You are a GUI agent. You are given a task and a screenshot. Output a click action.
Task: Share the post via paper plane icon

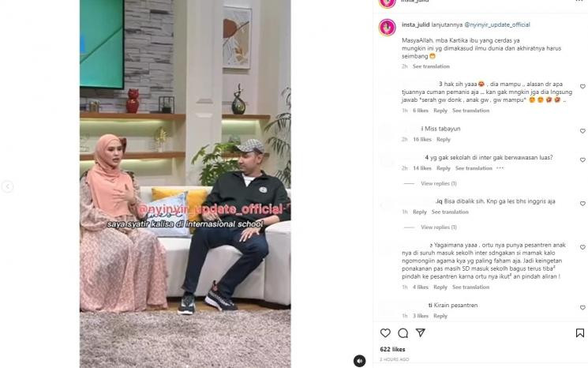click(421, 332)
